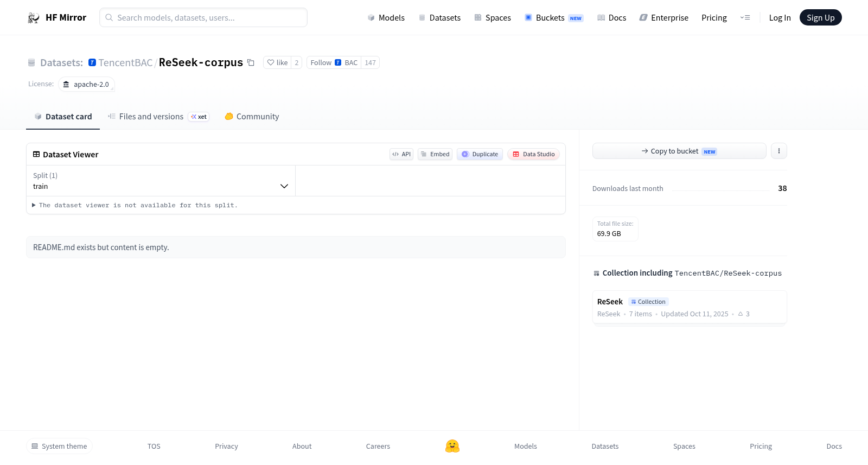868x465 pixels.
Task: Like the ReSeek-corpus dataset
Action: point(277,62)
